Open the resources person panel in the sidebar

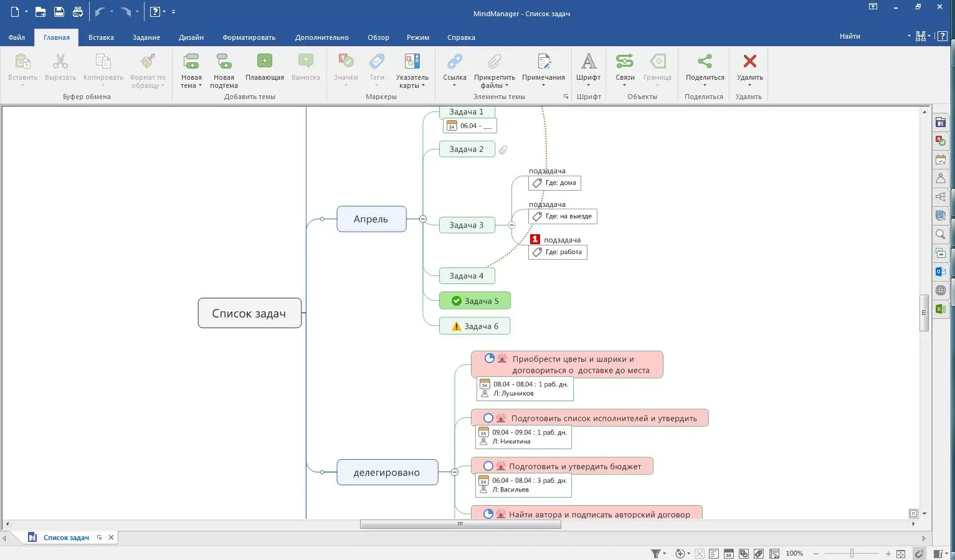941,178
